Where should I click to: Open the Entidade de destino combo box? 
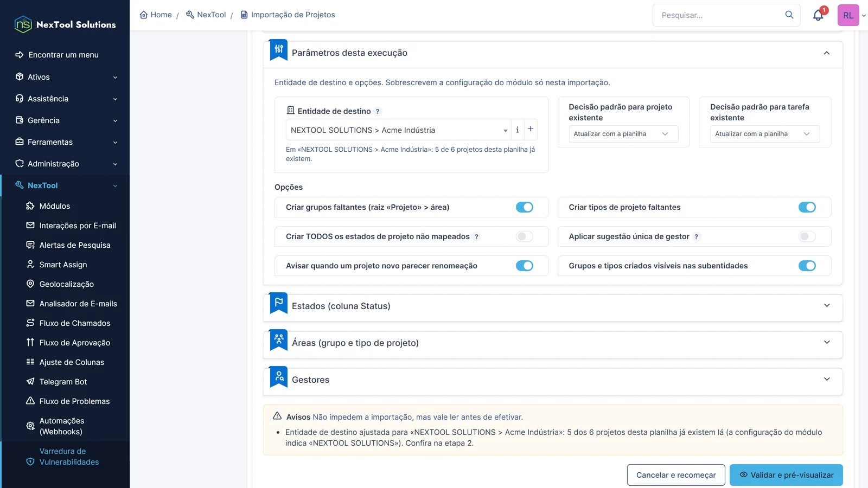click(x=398, y=130)
